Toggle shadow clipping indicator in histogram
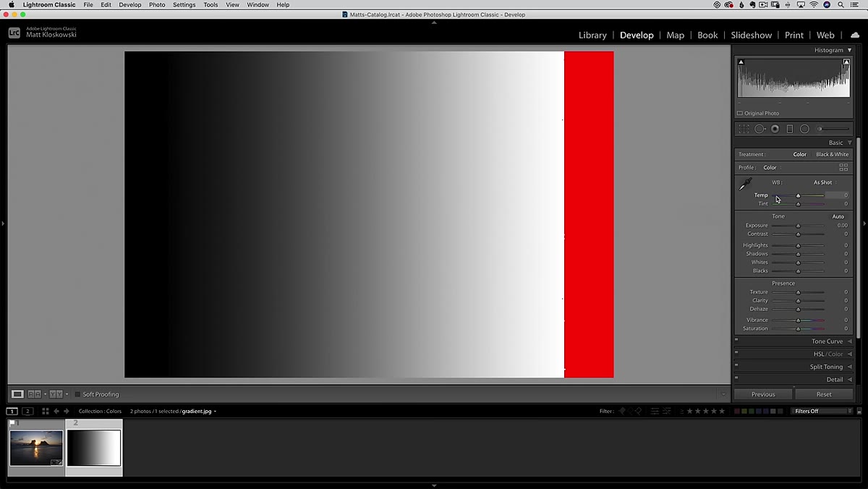868x489 pixels. (x=741, y=62)
